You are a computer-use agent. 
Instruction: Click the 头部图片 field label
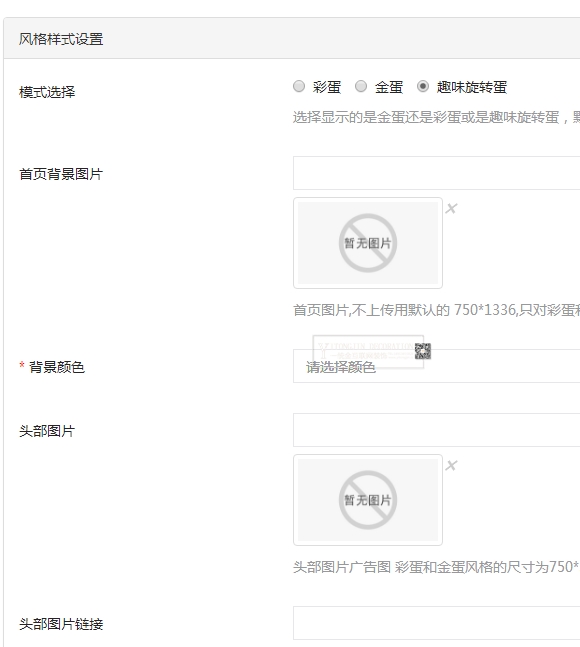click(x=47, y=431)
